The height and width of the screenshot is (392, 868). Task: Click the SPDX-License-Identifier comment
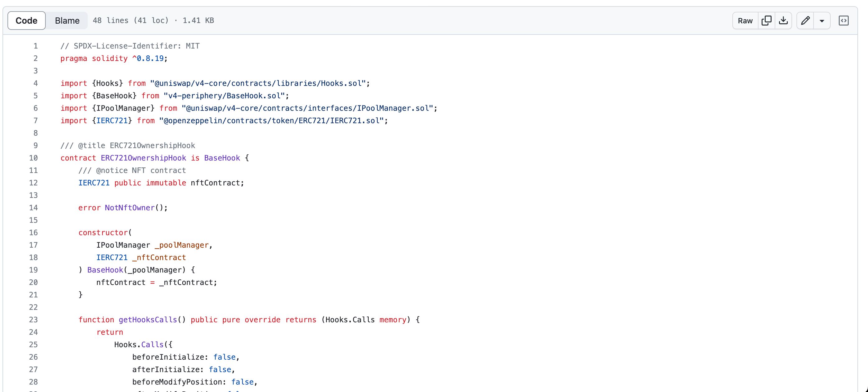(x=130, y=46)
